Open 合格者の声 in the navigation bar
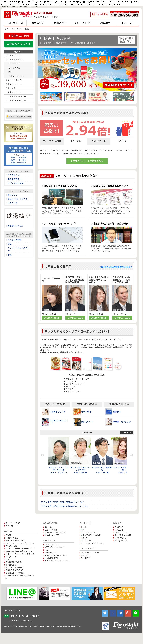The height and width of the screenshot is (644, 143). click(x=105, y=23)
